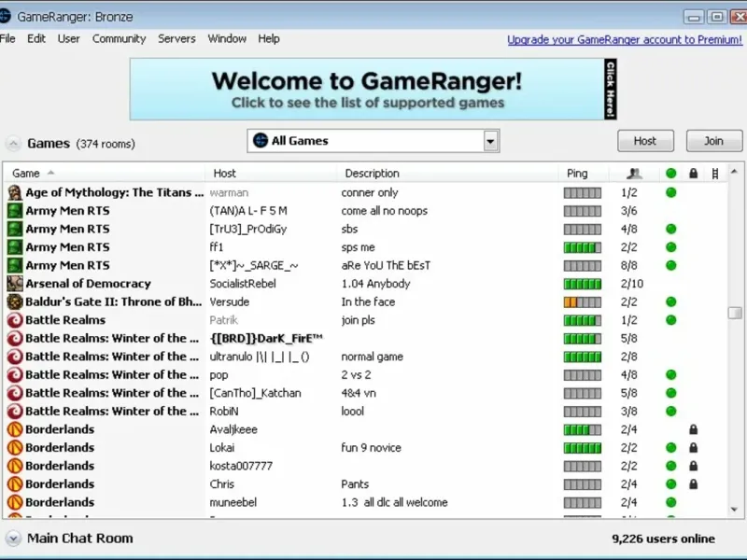
Task: Click Borderlands icon in Avaljkeee's row
Action: [15, 429]
